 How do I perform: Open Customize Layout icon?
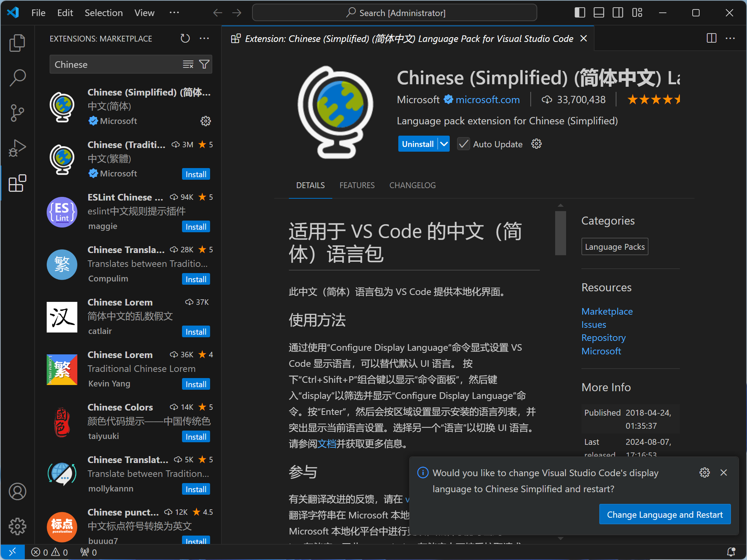click(637, 13)
